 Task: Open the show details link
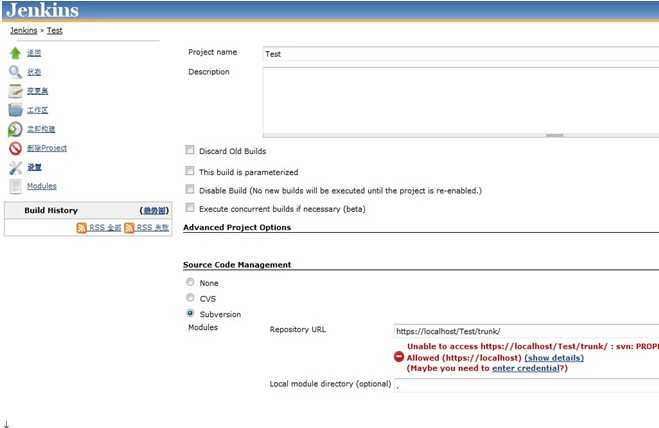[x=554, y=358]
